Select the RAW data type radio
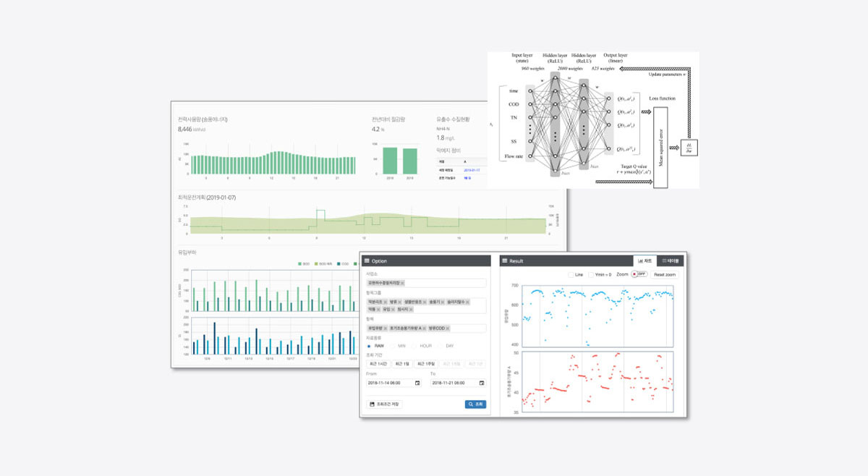This screenshot has width=868, height=476. (369, 346)
